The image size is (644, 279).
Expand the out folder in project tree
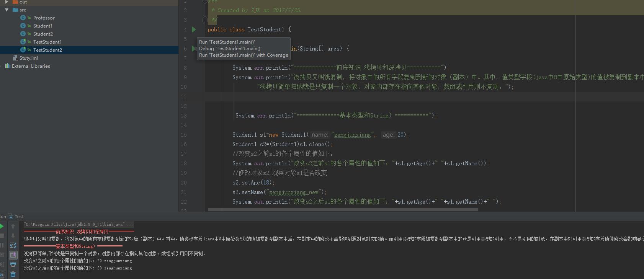[x=7, y=2]
